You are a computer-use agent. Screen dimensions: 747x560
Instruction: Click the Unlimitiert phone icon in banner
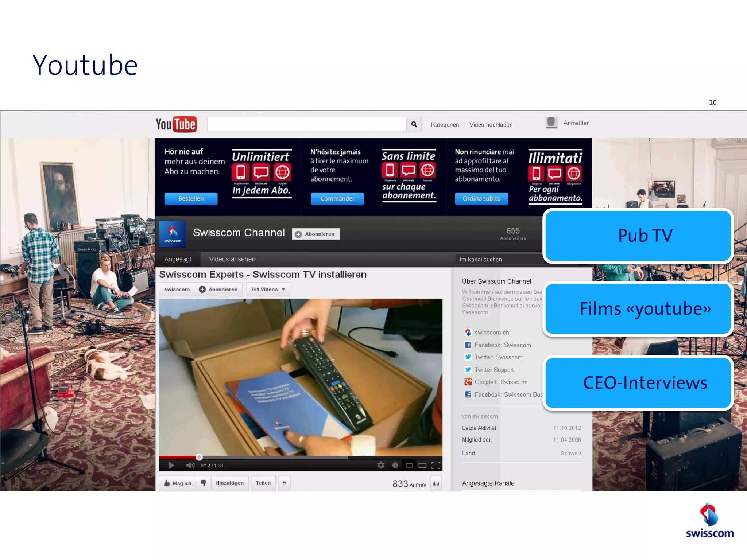(240, 172)
